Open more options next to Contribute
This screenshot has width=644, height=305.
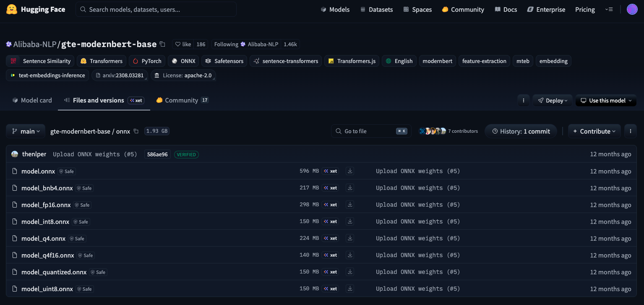pyautogui.click(x=630, y=131)
